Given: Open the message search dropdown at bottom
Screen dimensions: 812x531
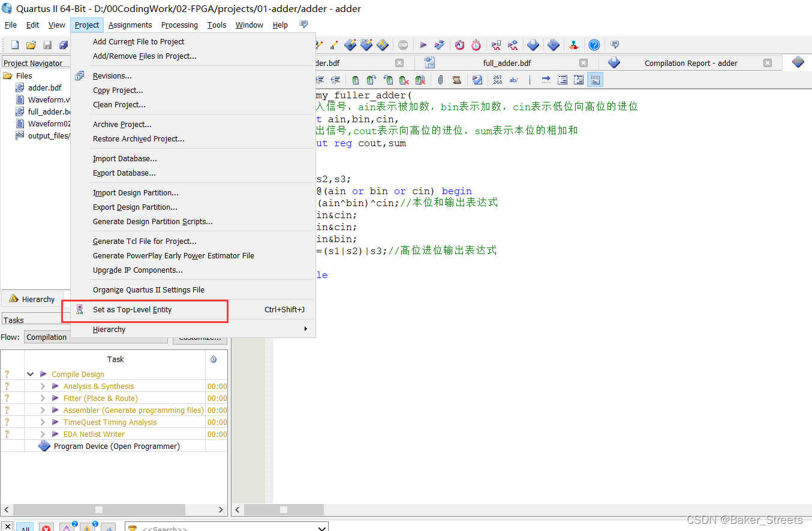Looking at the screenshot, I should 322,528.
